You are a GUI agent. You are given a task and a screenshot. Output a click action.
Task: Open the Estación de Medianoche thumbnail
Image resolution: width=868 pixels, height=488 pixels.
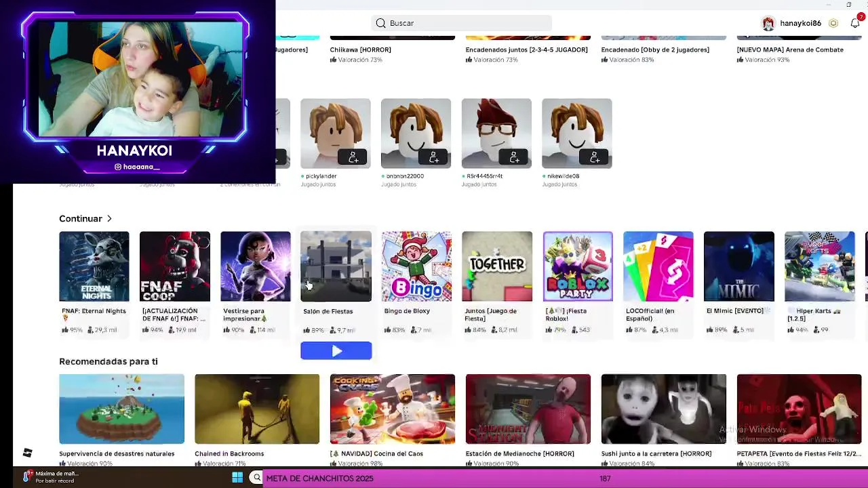point(528,409)
